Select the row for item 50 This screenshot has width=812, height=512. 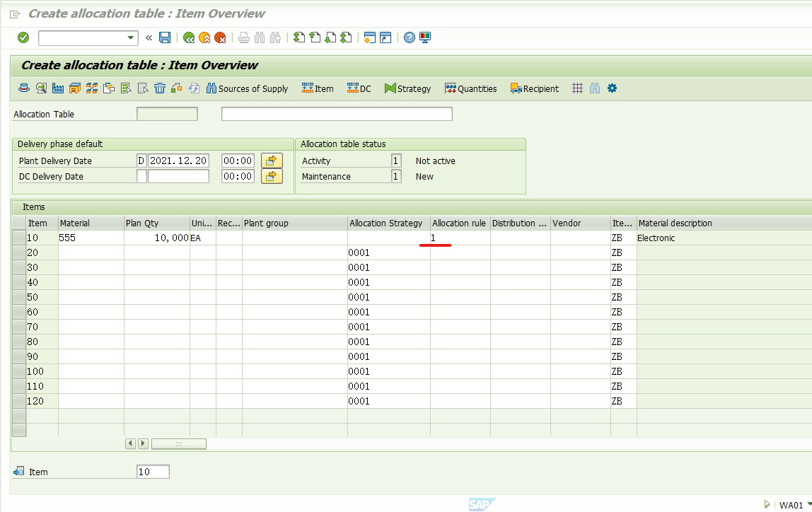(19, 297)
